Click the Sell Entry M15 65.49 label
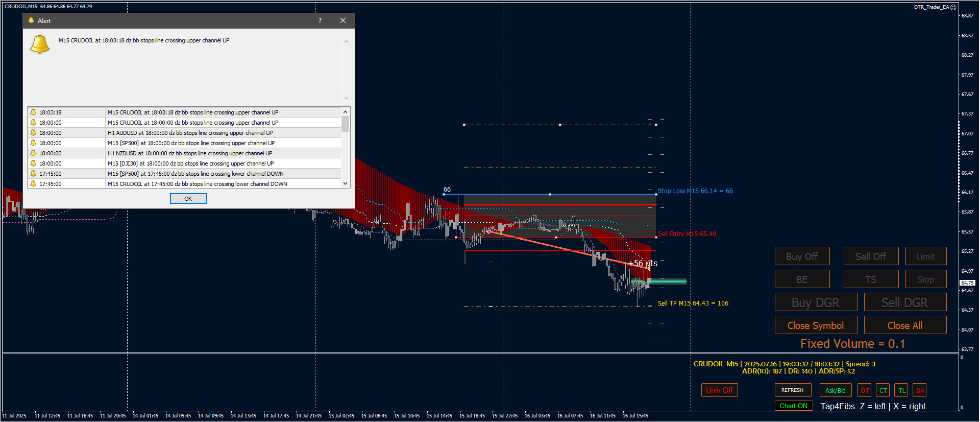980x422 pixels. (687, 234)
